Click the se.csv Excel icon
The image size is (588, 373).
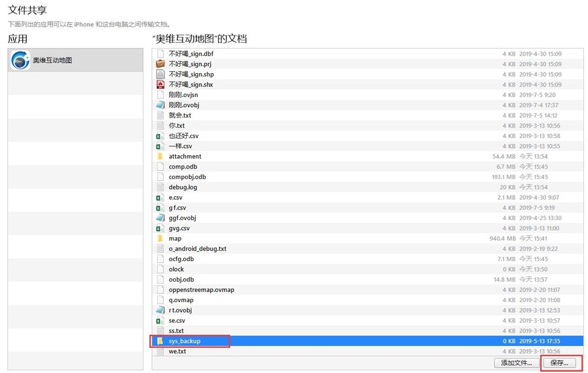[x=160, y=320]
